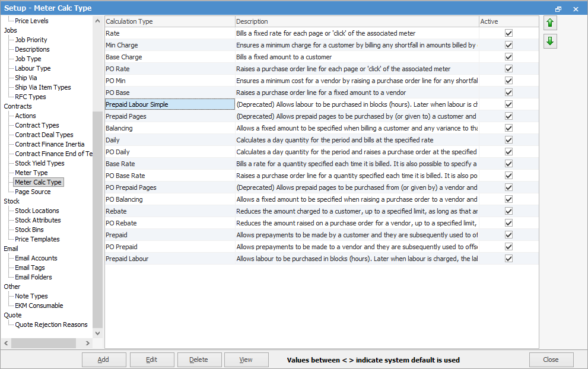
Task: Toggle Active checkbox for Rate
Action: pyautogui.click(x=508, y=33)
